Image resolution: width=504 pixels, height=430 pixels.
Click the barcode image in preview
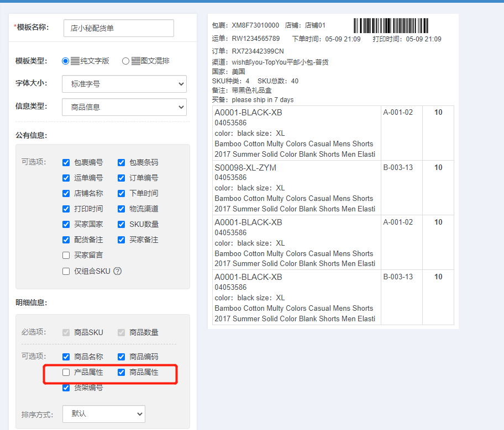click(391, 26)
